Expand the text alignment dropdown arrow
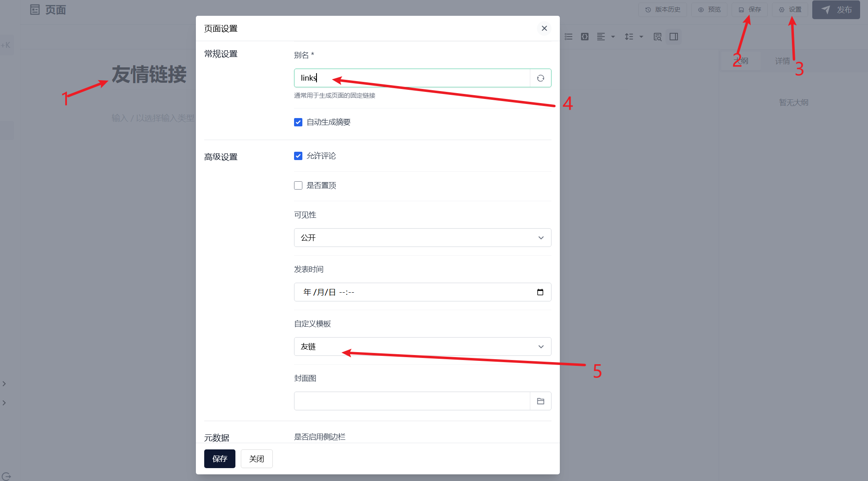Screen dimensions: 868x481 point(613,37)
